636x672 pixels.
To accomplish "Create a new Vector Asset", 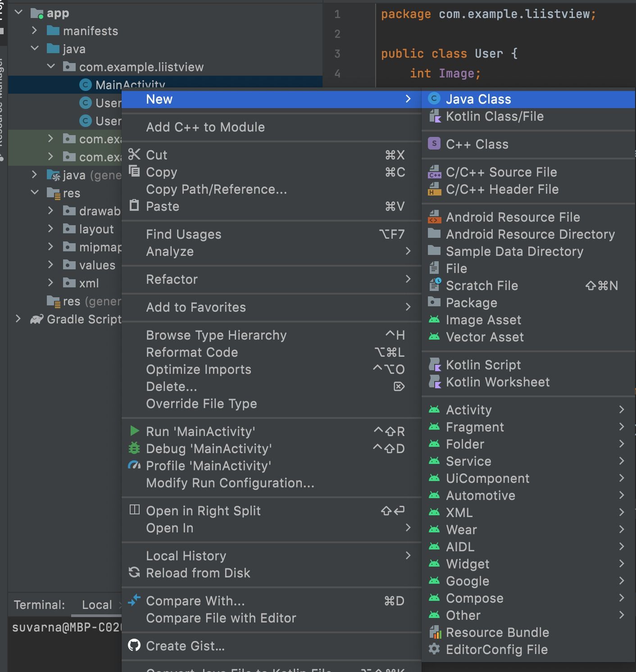I will (485, 337).
